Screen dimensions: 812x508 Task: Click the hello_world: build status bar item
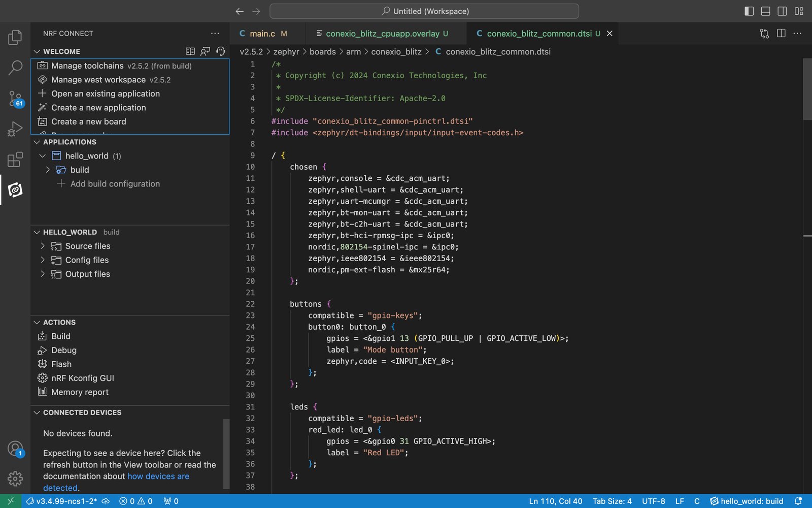[747, 501]
